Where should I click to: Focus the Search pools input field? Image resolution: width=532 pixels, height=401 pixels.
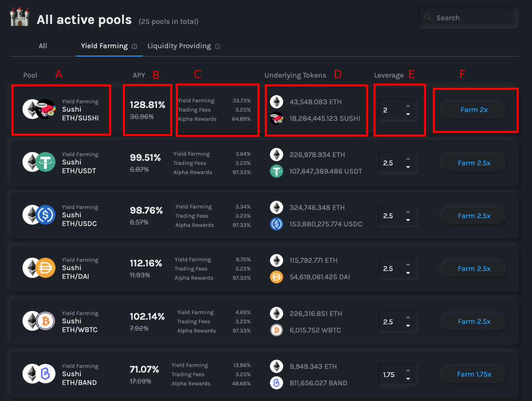pyautogui.click(x=473, y=18)
